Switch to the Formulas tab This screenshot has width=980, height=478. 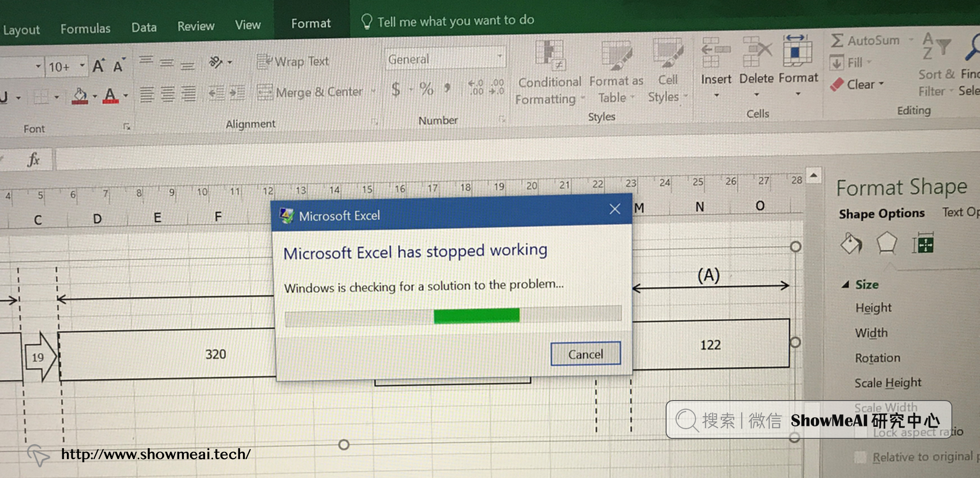click(x=85, y=29)
